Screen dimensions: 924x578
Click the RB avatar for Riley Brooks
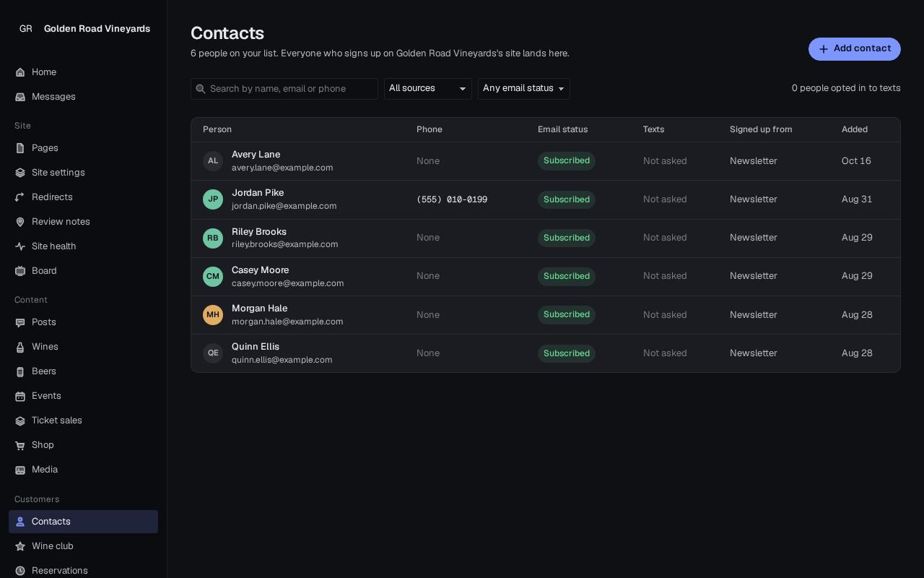pyautogui.click(x=213, y=238)
